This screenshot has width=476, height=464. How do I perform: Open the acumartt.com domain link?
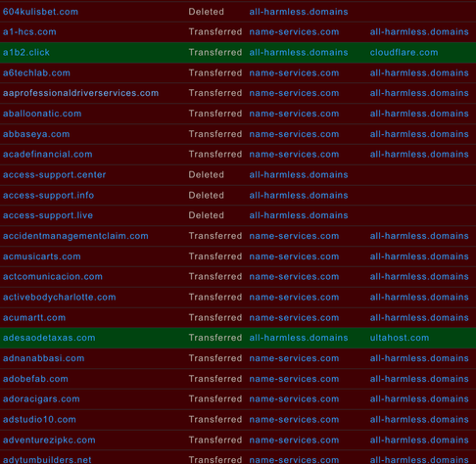34,317
